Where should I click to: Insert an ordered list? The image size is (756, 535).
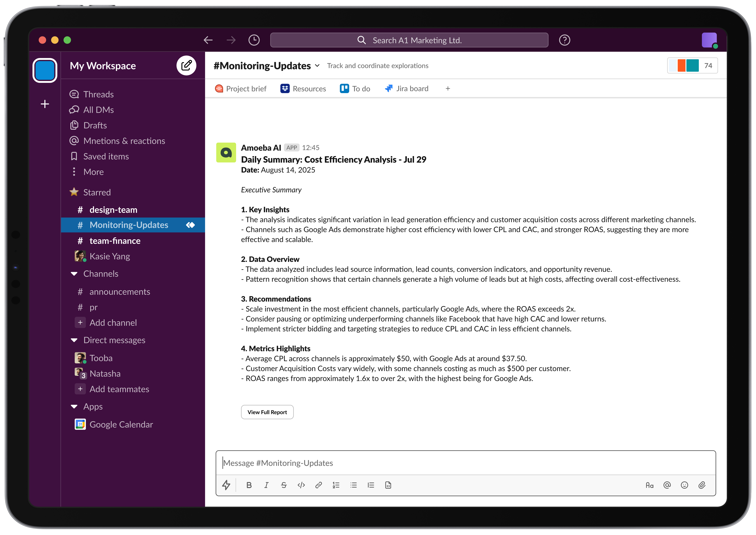(336, 485)
